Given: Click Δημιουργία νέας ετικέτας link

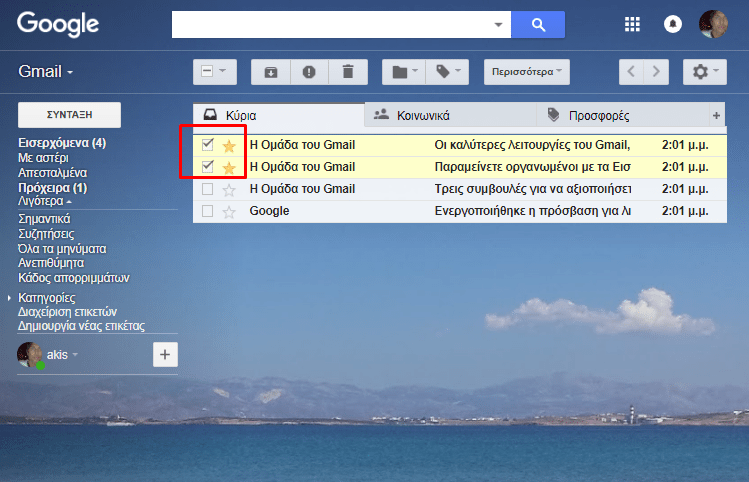Looking at the screenshot, I should tap(81, 326).
